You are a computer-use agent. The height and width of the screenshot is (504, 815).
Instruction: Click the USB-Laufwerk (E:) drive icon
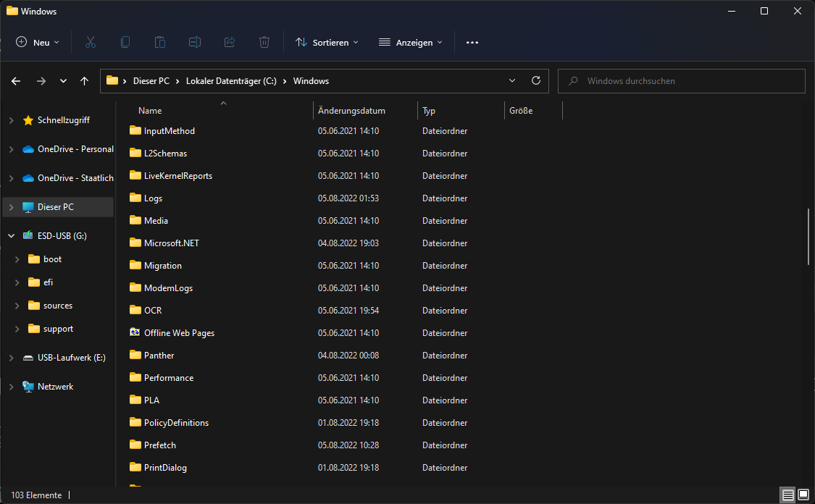pyautogui.click(x=28, y=358)
